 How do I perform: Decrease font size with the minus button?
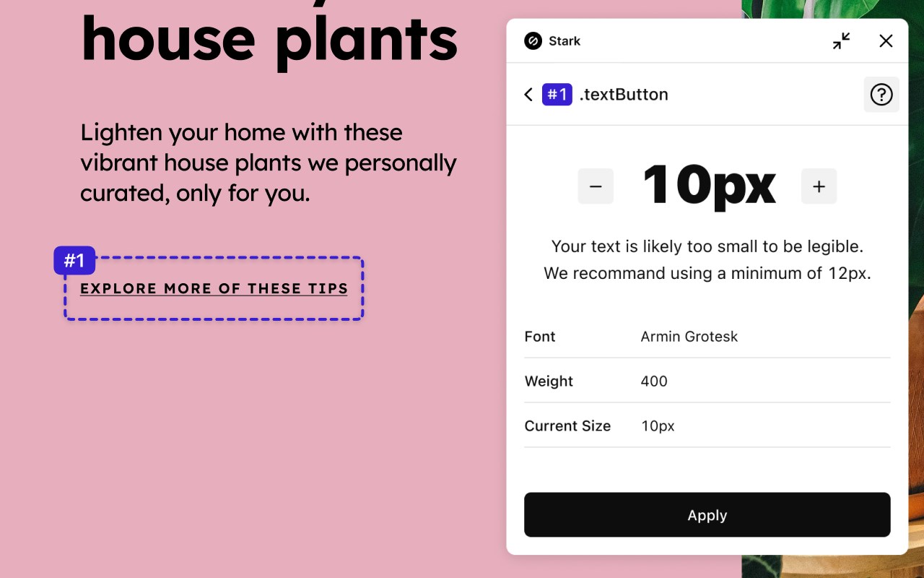click(x=596, y=186)
